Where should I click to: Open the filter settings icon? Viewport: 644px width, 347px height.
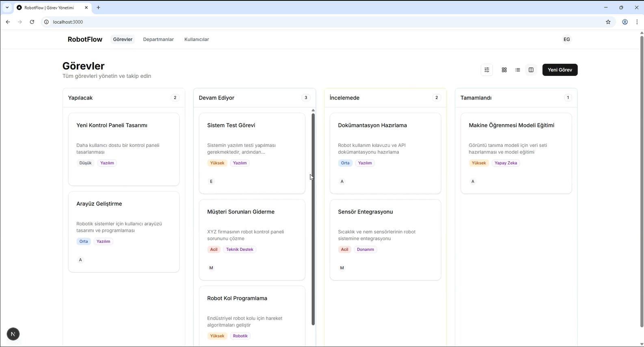tap(486, 70)
